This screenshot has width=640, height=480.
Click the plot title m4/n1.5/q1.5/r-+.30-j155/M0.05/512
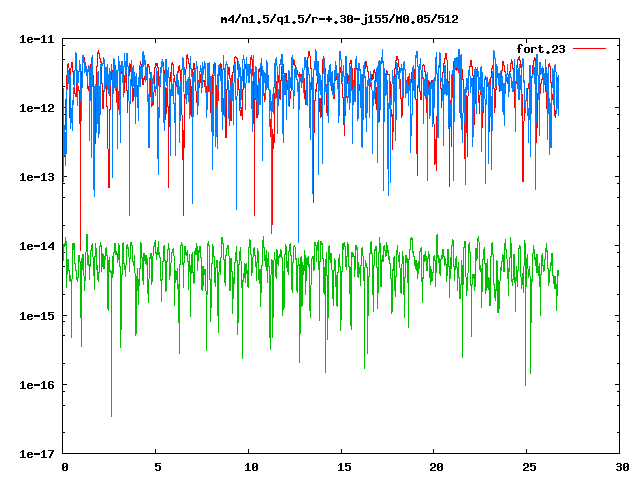(x=339, y=19)
